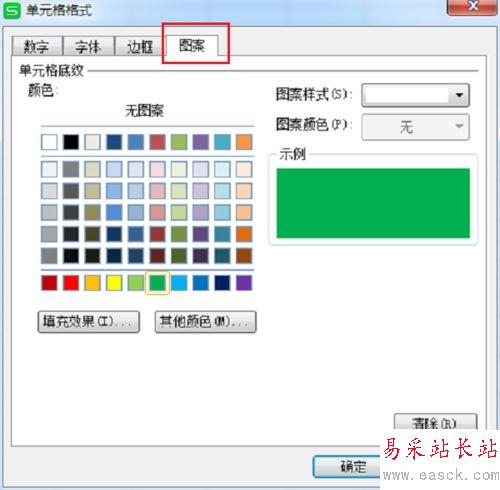Select the dark red swatch in the bottom row
Screen dimensions: 500x490
49,283
